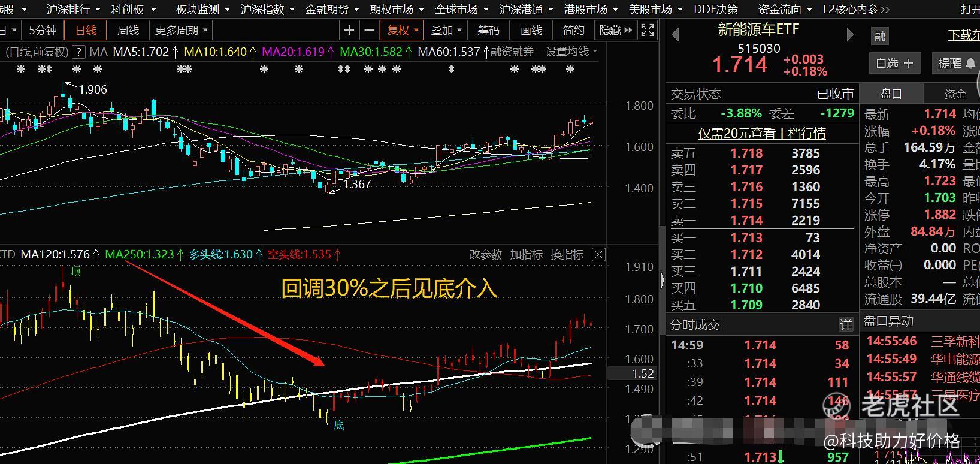This screenshot has height=464, width=980.
Task: Collapse side panel via splitter arrow
Action: tap(662, 279)
